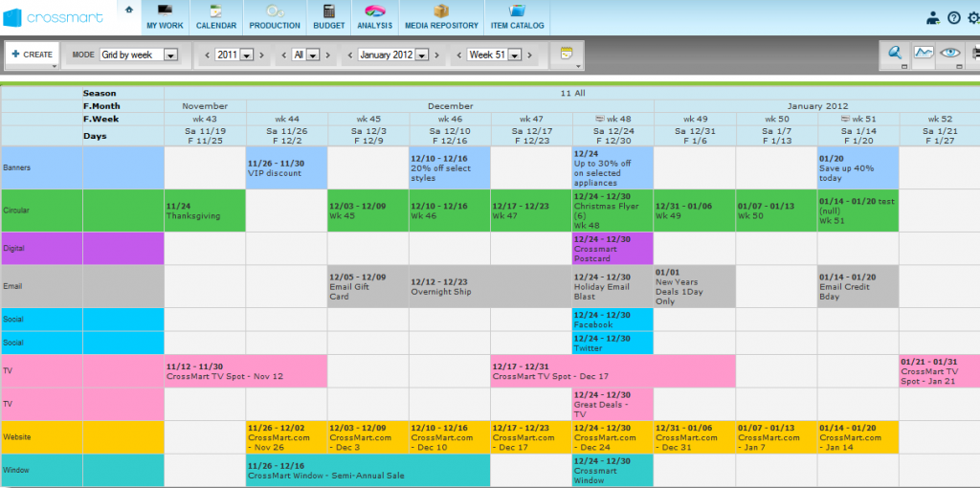Open Up to 30% off appliances banner

(613, 168)
